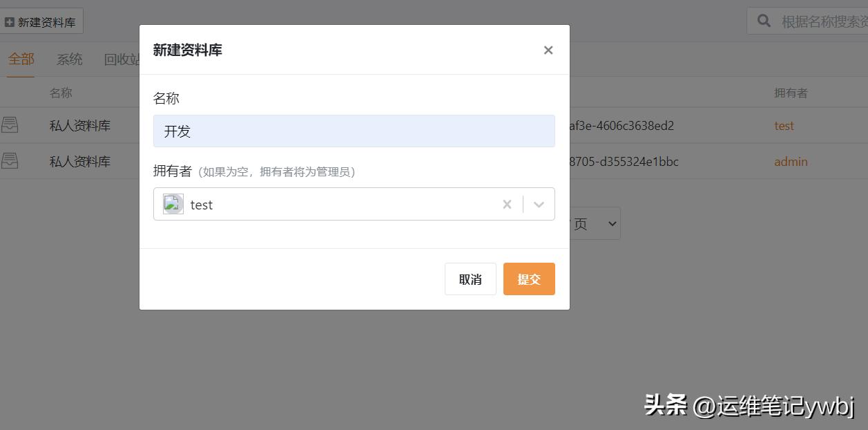
Task: Open the admin owner link
Action: 791,161
